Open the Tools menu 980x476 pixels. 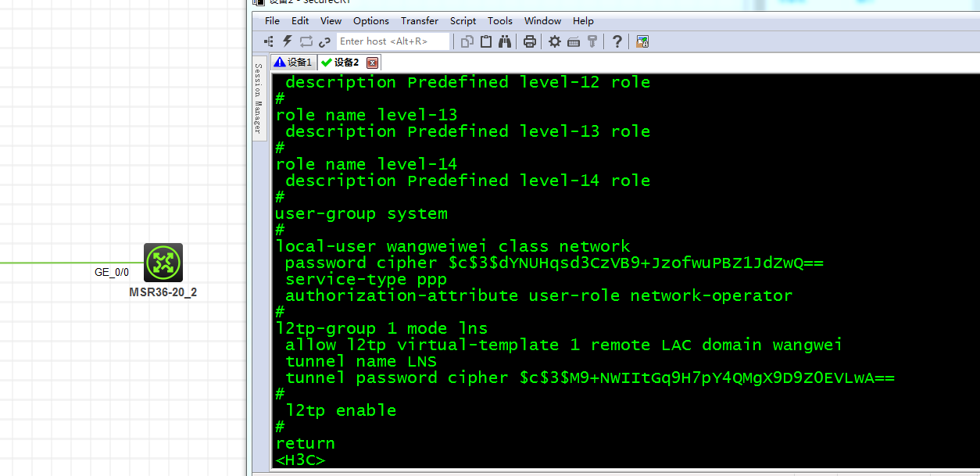click(x=500, y=21)
